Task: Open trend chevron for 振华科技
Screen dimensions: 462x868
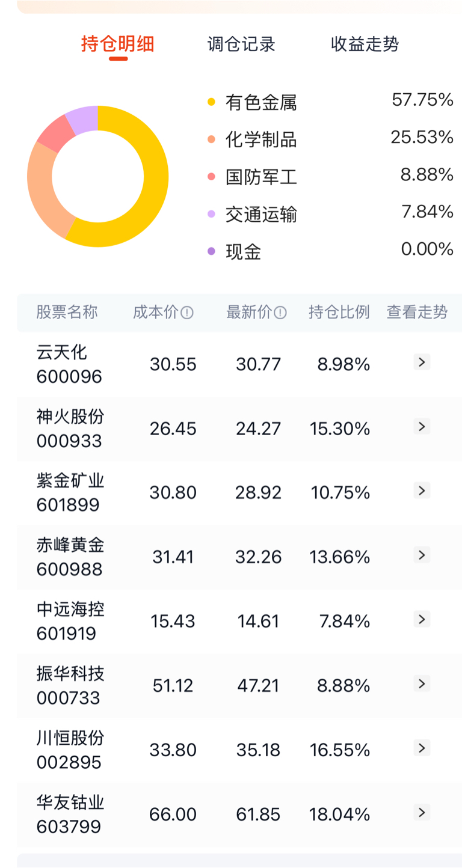Action: (x=422, y=683)
